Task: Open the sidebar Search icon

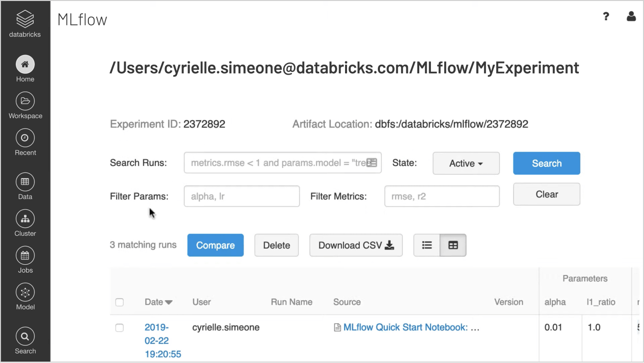Action: click(25, 336)
